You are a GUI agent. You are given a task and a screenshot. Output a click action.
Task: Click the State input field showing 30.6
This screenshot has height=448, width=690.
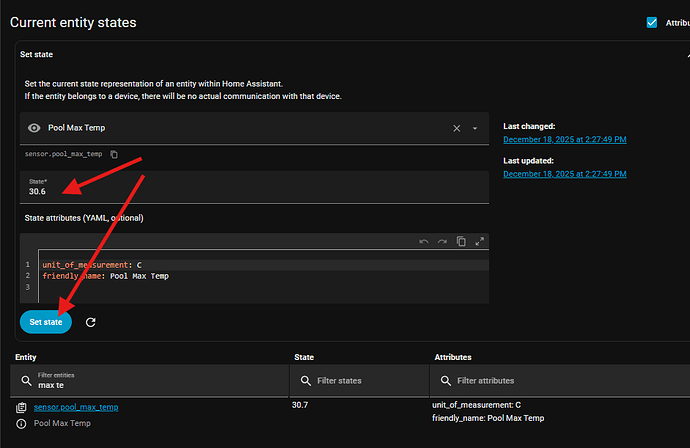click(x=254, y=187)
